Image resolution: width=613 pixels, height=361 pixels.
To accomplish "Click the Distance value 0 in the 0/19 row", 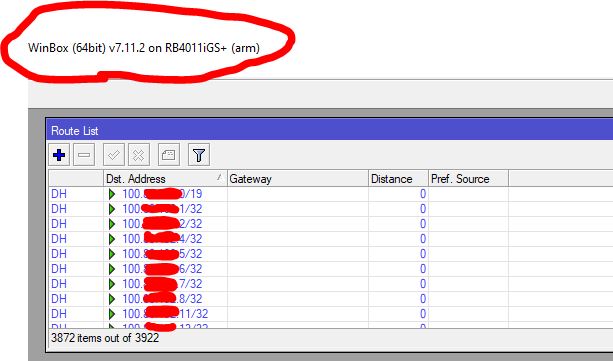I will pyautogui.click(x=423, y=194).
